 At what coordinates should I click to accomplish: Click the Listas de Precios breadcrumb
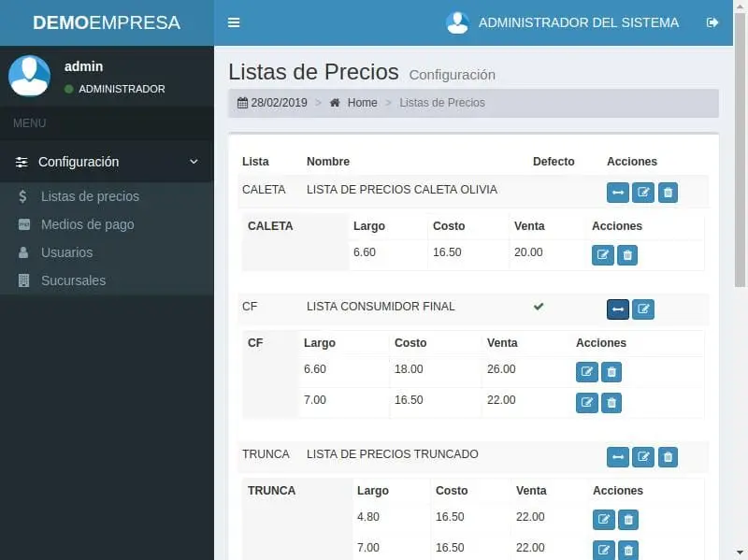coord(442,103)
